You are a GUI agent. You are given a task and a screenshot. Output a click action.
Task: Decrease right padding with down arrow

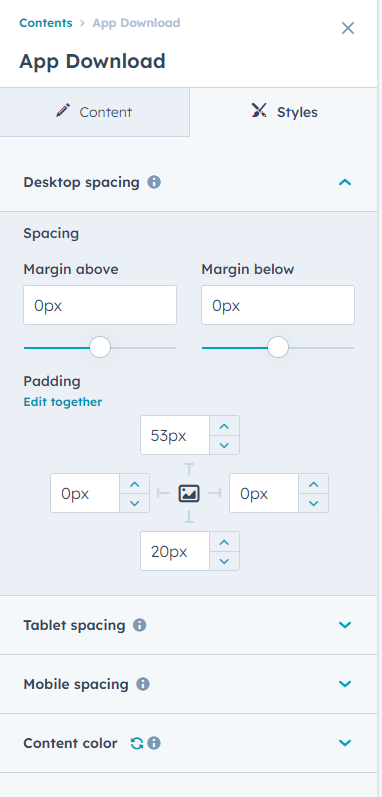point(313,503)
